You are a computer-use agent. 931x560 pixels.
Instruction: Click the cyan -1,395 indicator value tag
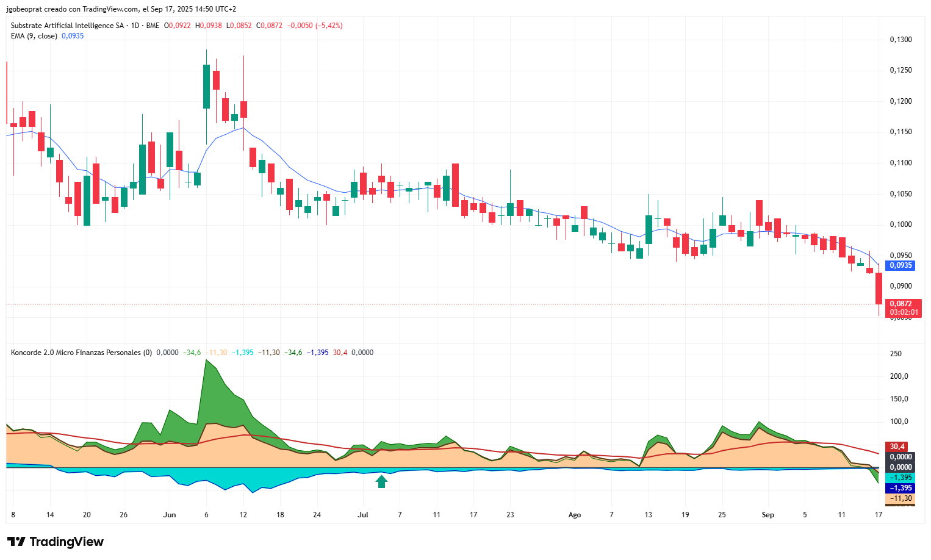click(900, 478)
